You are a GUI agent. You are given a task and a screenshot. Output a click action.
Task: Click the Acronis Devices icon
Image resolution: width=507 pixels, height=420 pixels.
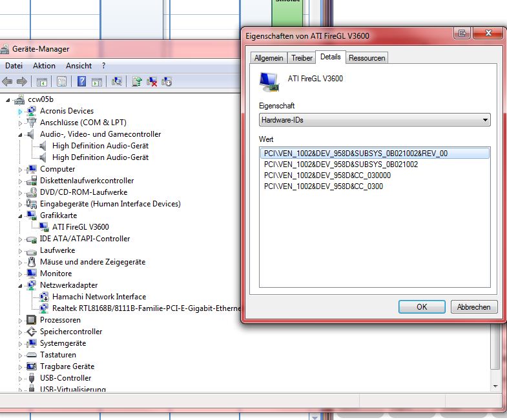click(x=32, y=111)
